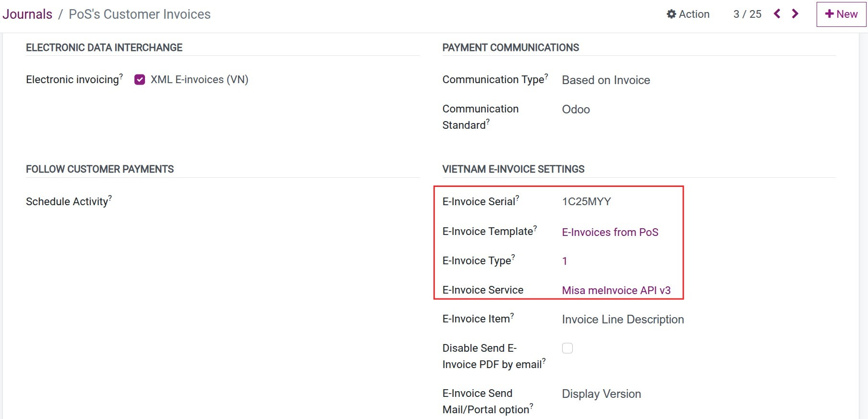Go to next record arrow
The height and width of the screenshot is (419, 868).
795,14
